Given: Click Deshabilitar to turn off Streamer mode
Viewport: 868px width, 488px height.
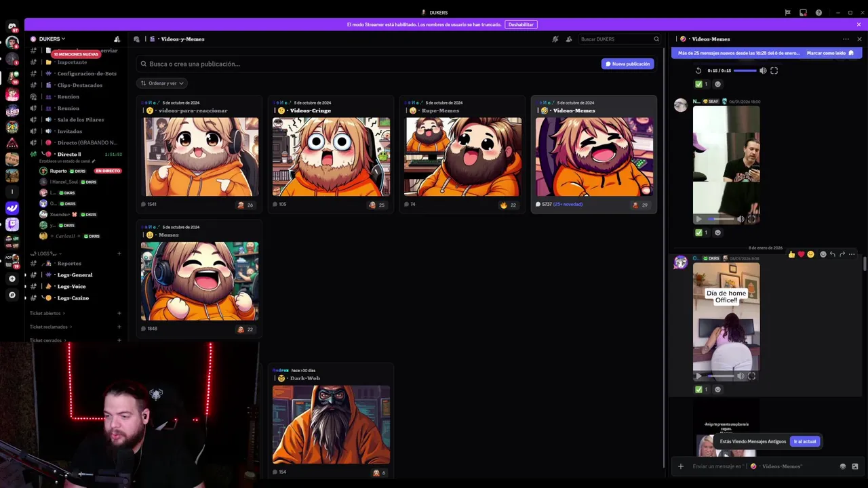Looking at the screenshot, I should coord(521,24).
